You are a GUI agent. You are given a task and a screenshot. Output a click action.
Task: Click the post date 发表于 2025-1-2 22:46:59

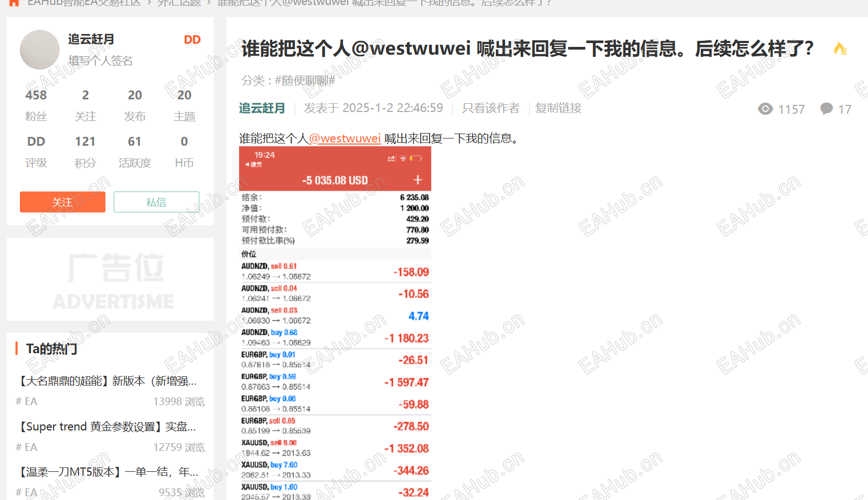(x=373, y=108)
